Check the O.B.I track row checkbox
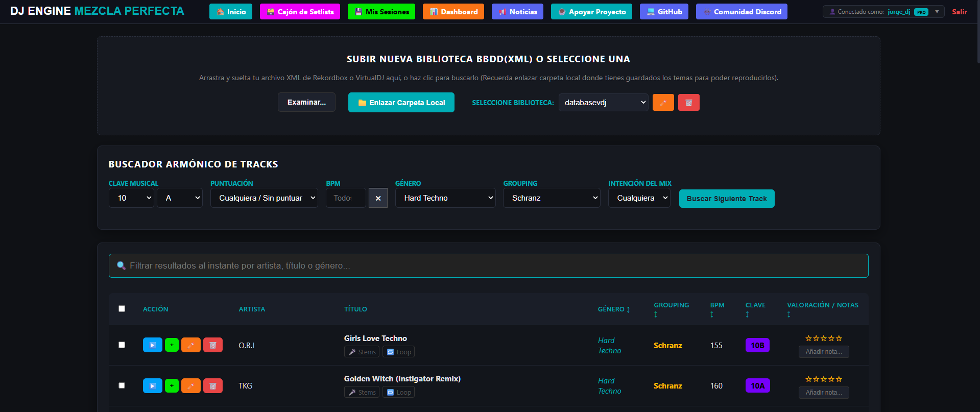Screen dimensions: 980x412 (x=122, y=345)
